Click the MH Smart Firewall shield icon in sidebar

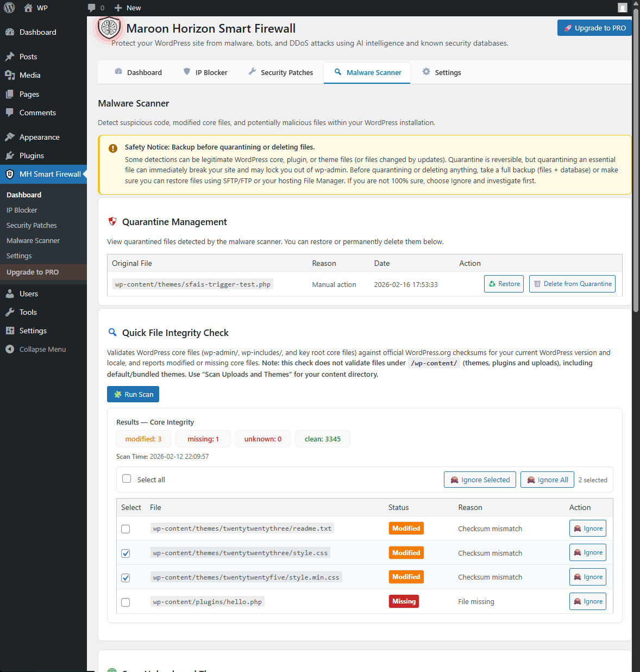(x=9, y=174)
